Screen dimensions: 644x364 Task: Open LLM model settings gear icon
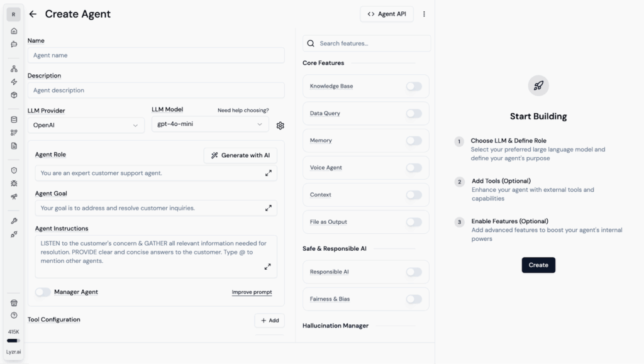pos(280,126)
